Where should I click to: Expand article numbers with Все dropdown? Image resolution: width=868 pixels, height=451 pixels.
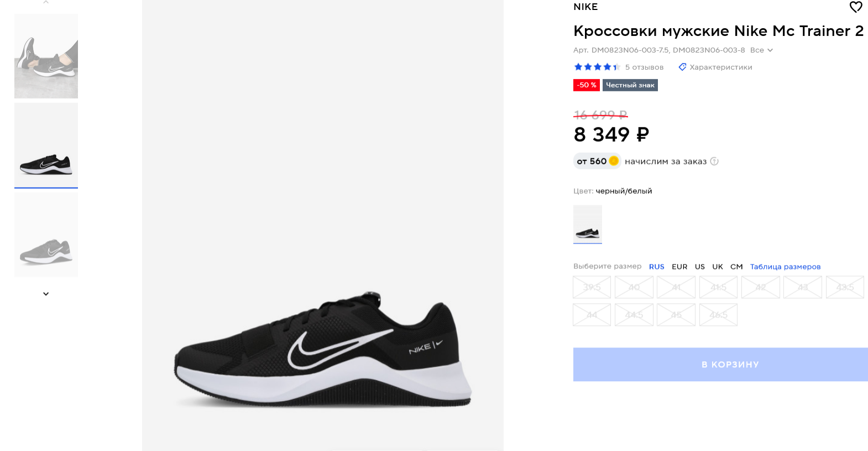[761, 50]
